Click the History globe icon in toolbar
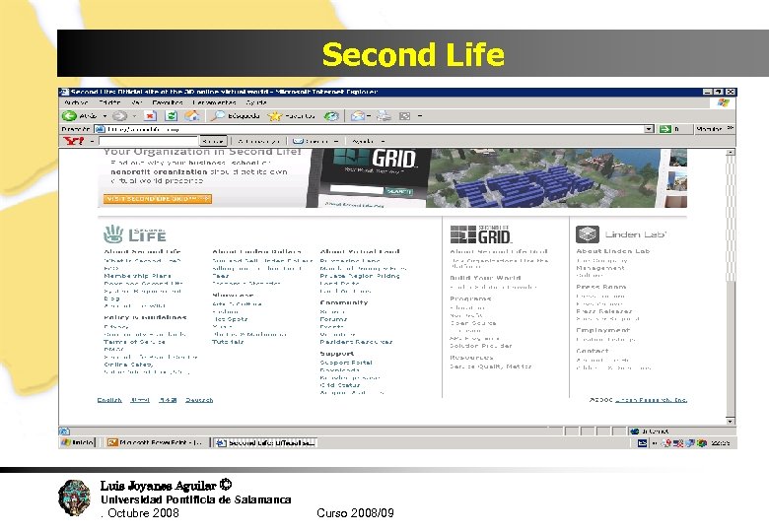This screenshot has width=769, height=532. 331,116
